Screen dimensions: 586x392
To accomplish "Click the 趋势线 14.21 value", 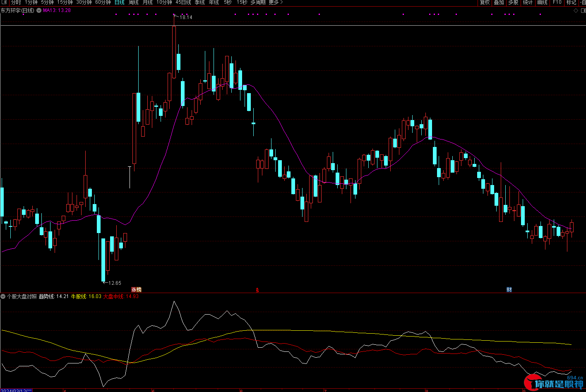I will [x=54, y=296].
